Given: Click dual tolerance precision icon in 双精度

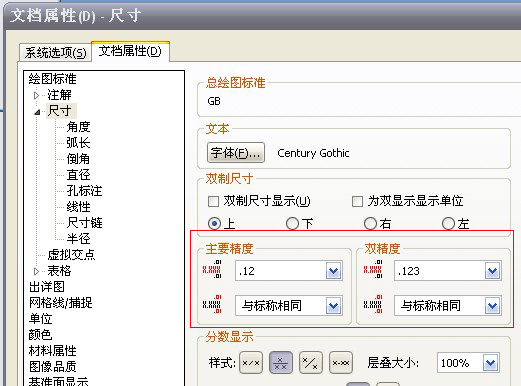Looking at the screenshot, I should tap(373, 304).
